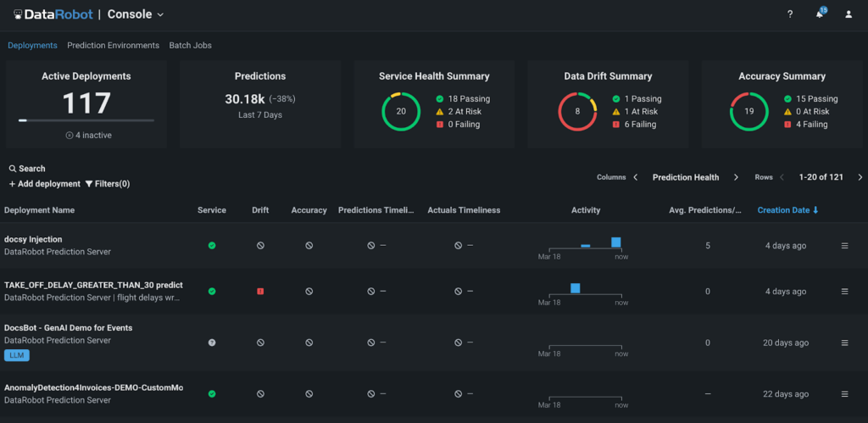Click DocsBot drift disabled icon

click(x=260, y=342)
